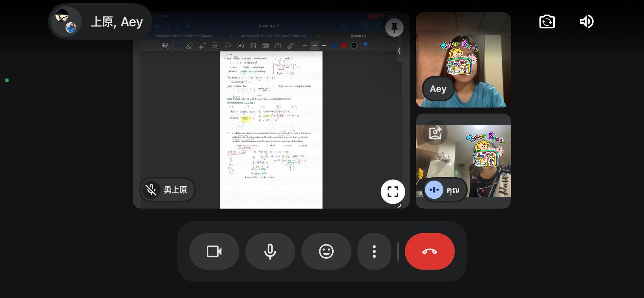
Task: Toggle the speaker audio output
Action: (587, 22)
